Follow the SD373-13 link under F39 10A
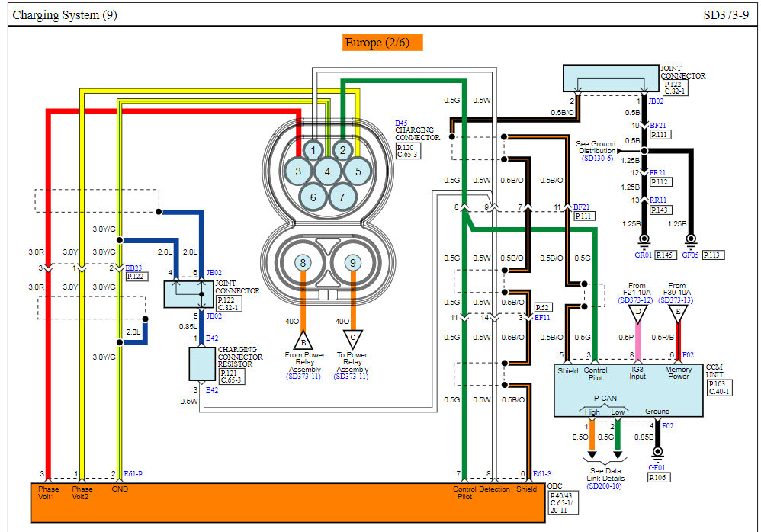761x532 pixels. click(x=677, y=300)
